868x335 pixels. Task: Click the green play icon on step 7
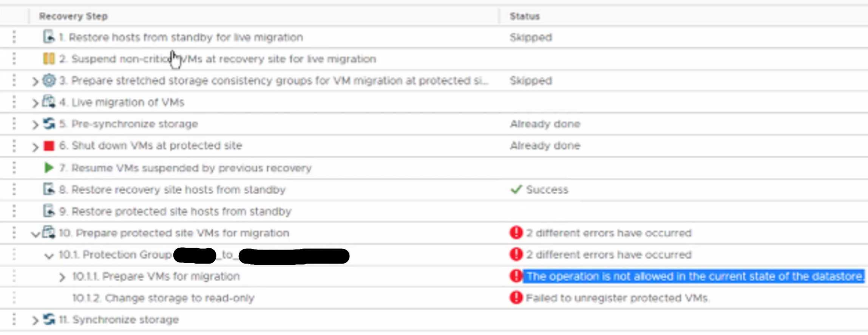pos(49,167)
